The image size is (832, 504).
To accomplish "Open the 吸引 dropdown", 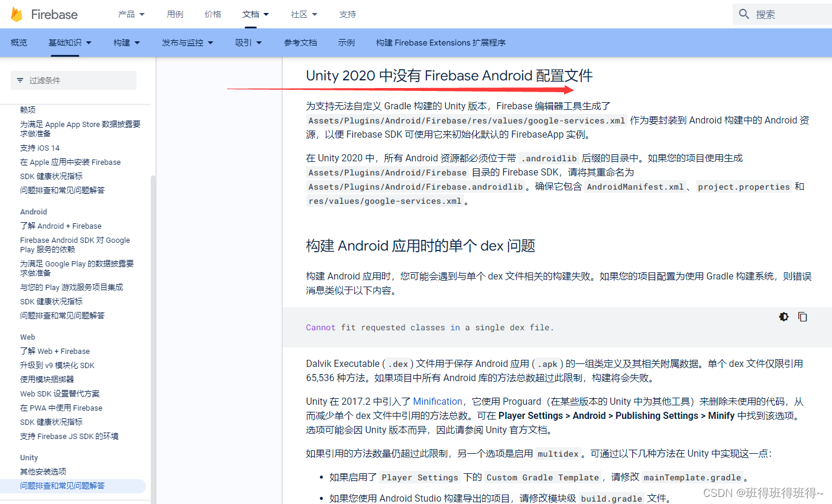I will pyautogui.click(x=248, y=42).
